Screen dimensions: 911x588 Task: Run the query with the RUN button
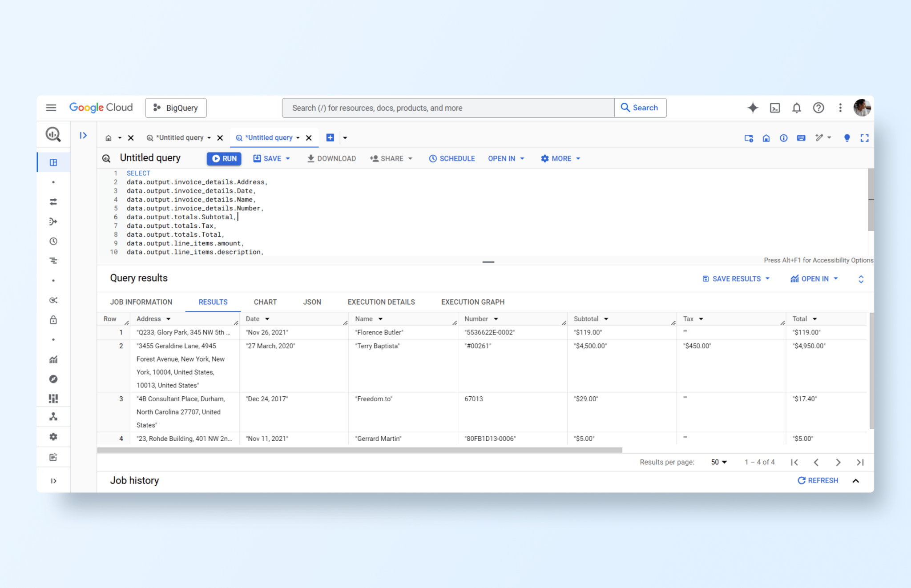coord(224,158)
